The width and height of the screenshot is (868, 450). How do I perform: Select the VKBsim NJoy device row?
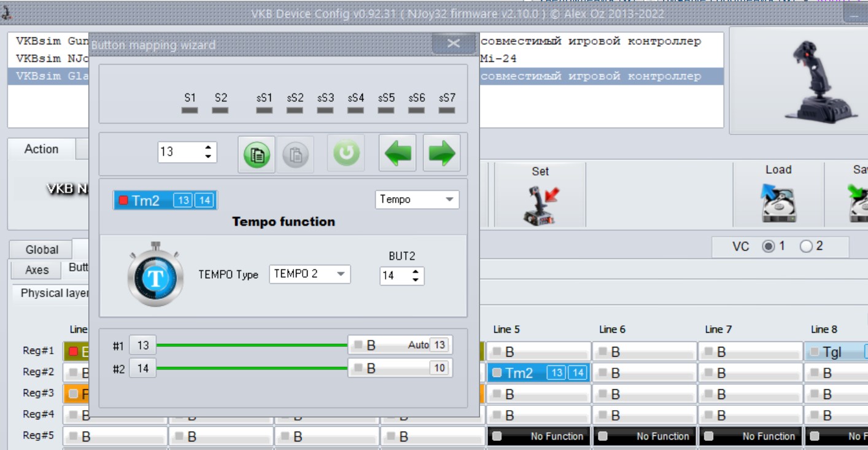365,59
